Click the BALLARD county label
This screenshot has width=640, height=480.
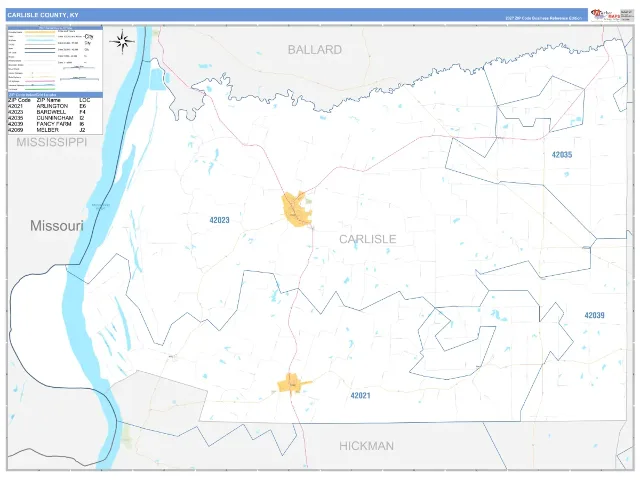click(315, 50)
